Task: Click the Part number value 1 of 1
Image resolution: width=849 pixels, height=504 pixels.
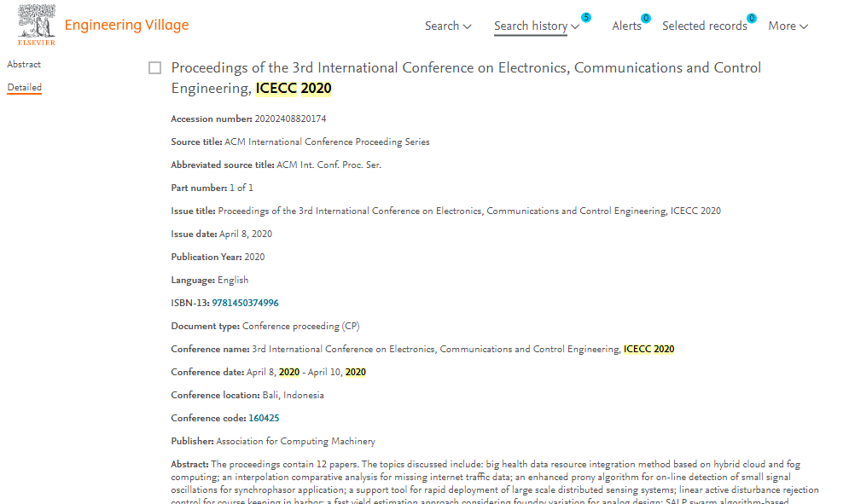Action: coord(241,188)
